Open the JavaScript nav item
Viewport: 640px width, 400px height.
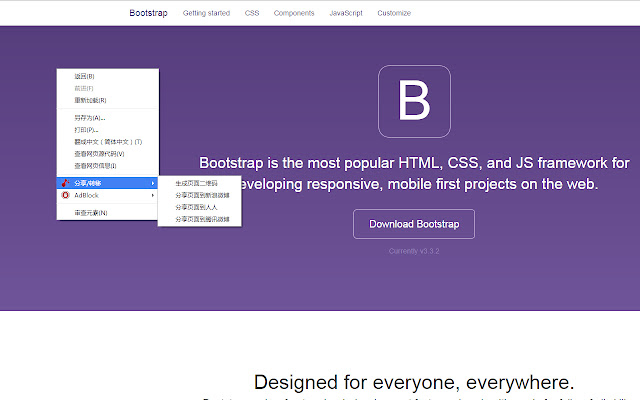coord(346,13)
